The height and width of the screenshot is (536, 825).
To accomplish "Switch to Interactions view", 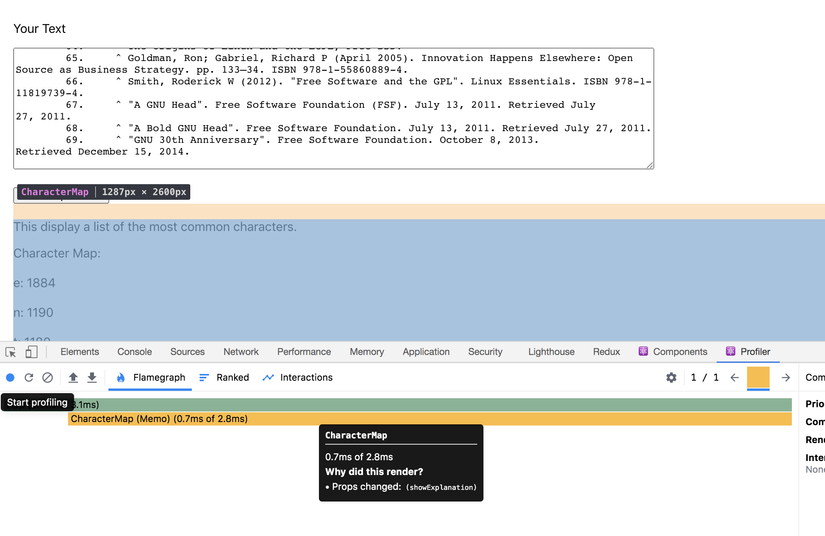I will click(x=298, y=378).
